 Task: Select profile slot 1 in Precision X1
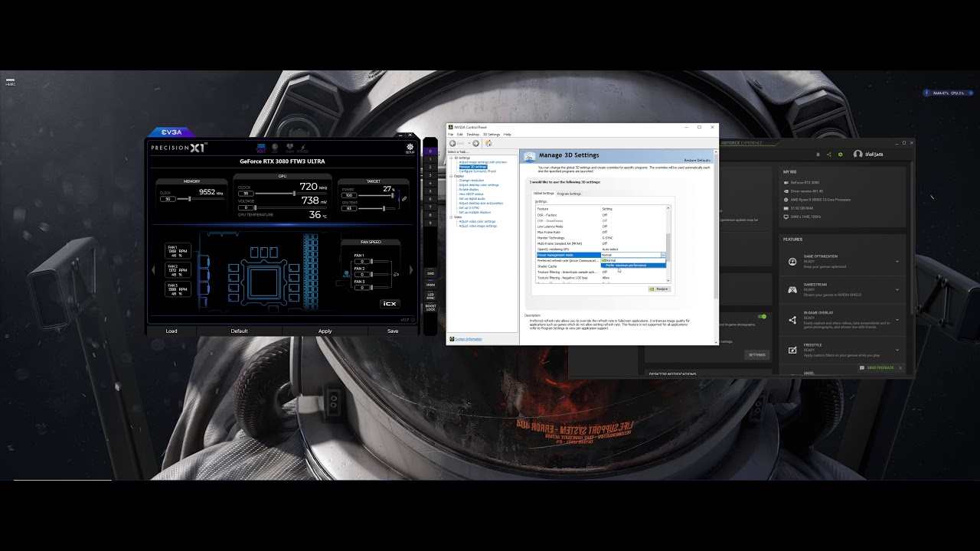pyautogui.click(x=430, y=159)
